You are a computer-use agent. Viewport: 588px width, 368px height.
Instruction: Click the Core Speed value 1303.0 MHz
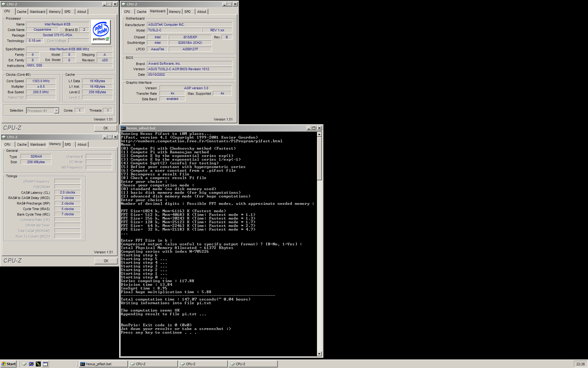tap(41, 81)
